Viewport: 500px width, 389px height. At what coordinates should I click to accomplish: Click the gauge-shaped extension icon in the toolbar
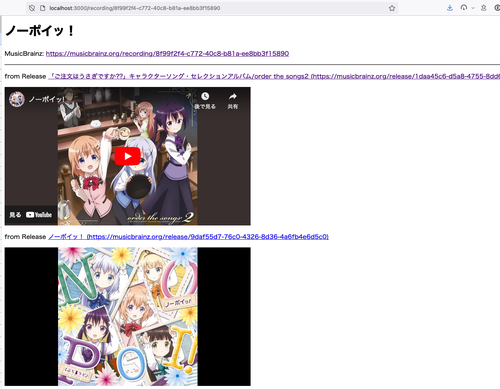464,8
